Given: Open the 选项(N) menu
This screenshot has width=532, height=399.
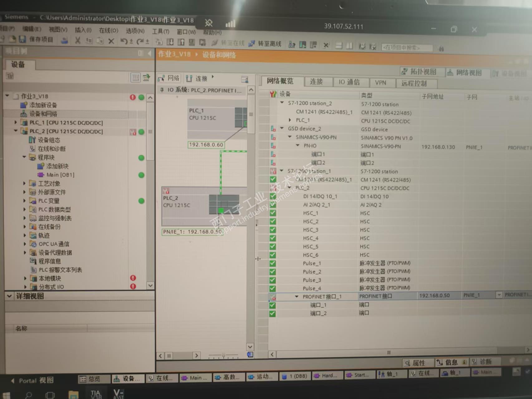Looking at the screenshot, I should coord(135,31).
